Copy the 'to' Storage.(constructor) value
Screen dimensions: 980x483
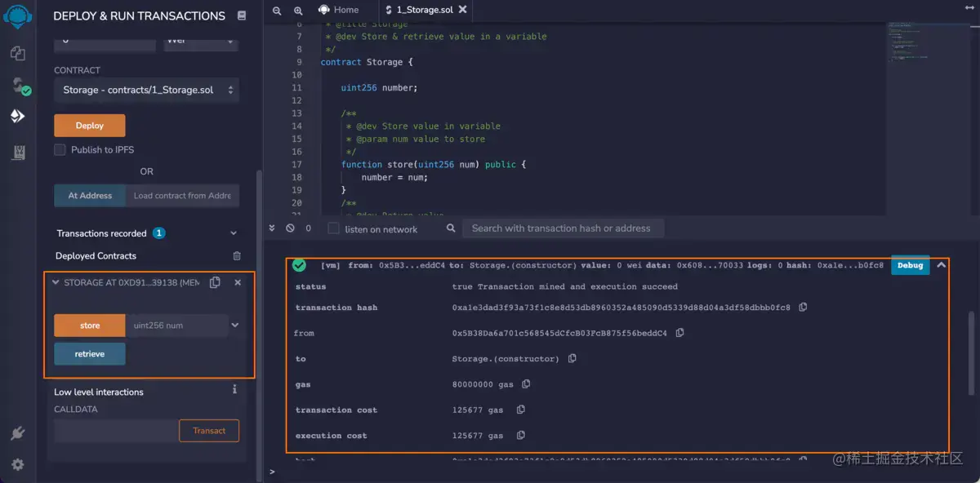click(572, 358)
